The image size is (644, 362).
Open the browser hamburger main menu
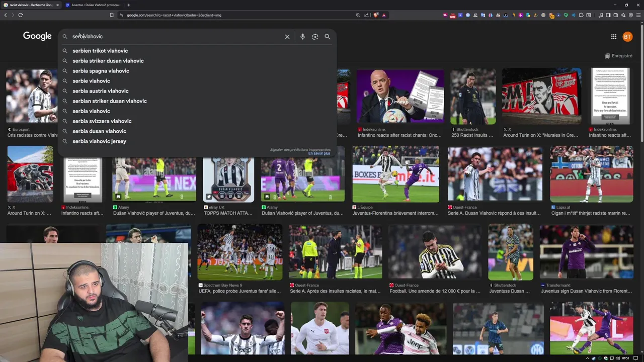(x=638, y=15)
